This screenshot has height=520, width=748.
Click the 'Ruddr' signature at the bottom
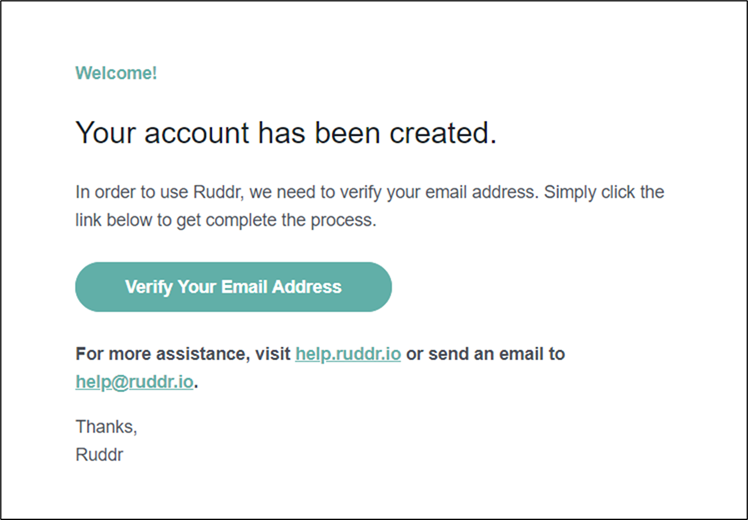pyautogui.click(x=99, y=454)
